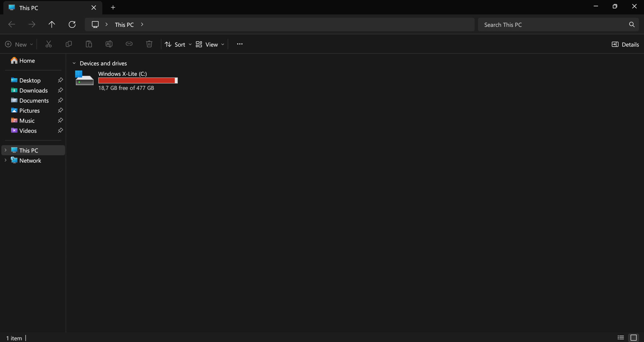Click the Paste clipboard icon

click(x=89, y=44)
